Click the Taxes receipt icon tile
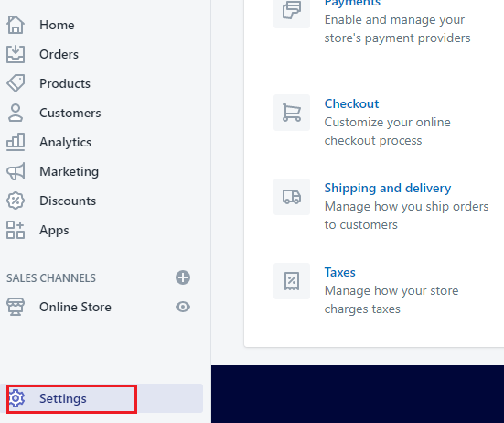Viewport: 504px width, 423px height. point(292,281)
